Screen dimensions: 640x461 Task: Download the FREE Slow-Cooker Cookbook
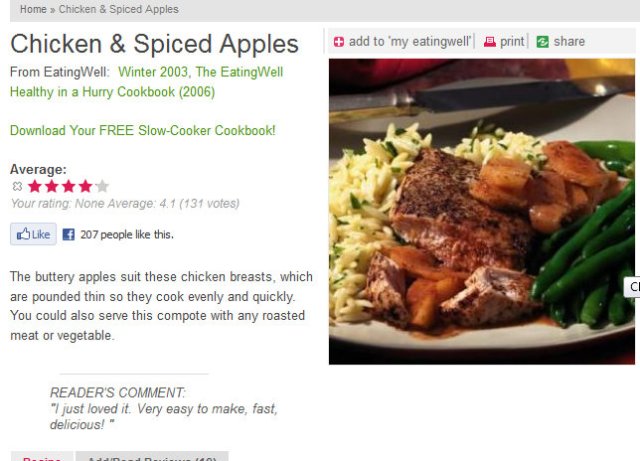coord(143,131)
